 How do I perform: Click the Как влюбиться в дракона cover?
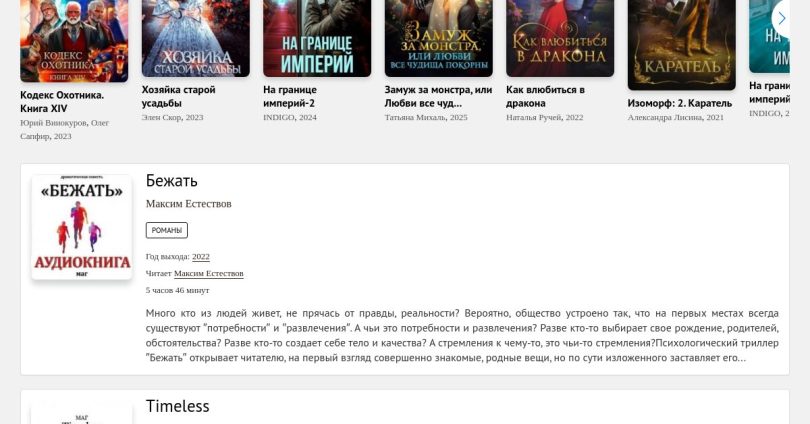coord(560,38)
